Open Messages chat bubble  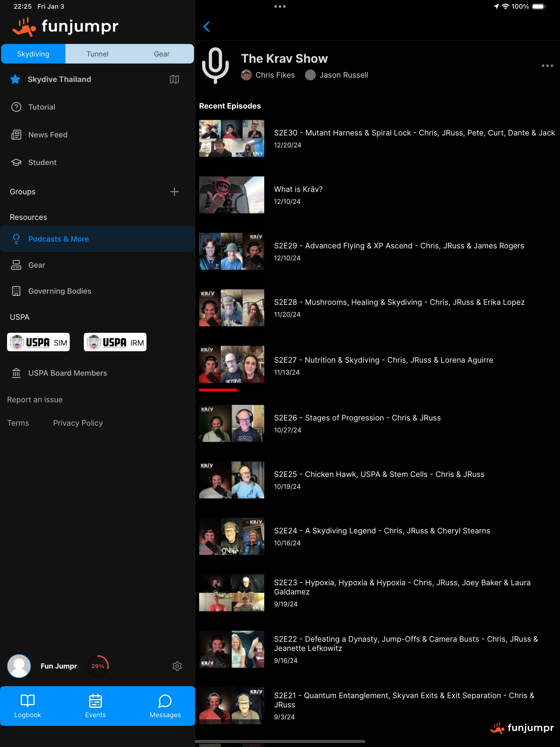tap(165, 706)
